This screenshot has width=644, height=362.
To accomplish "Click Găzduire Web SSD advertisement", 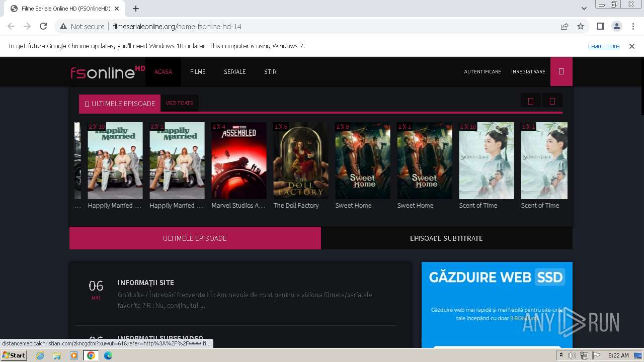I will [x=497, y=305].
